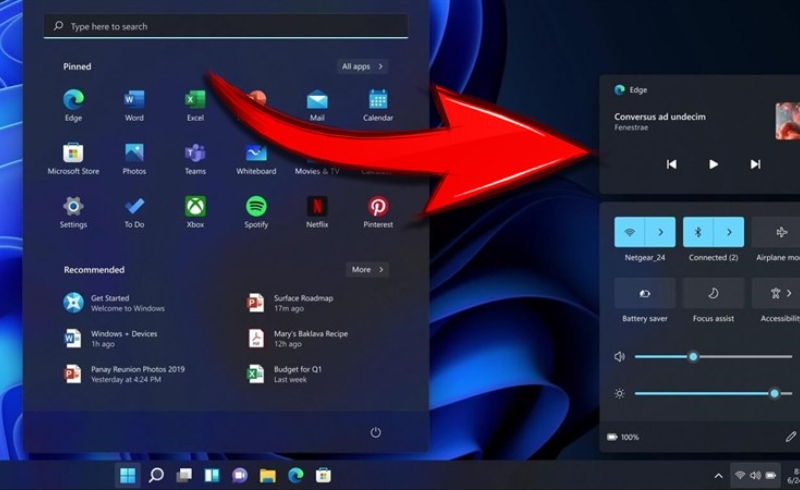800x490 pixels.
Task: Click the 100% battery indicator
Action: (x=623, y=437)
